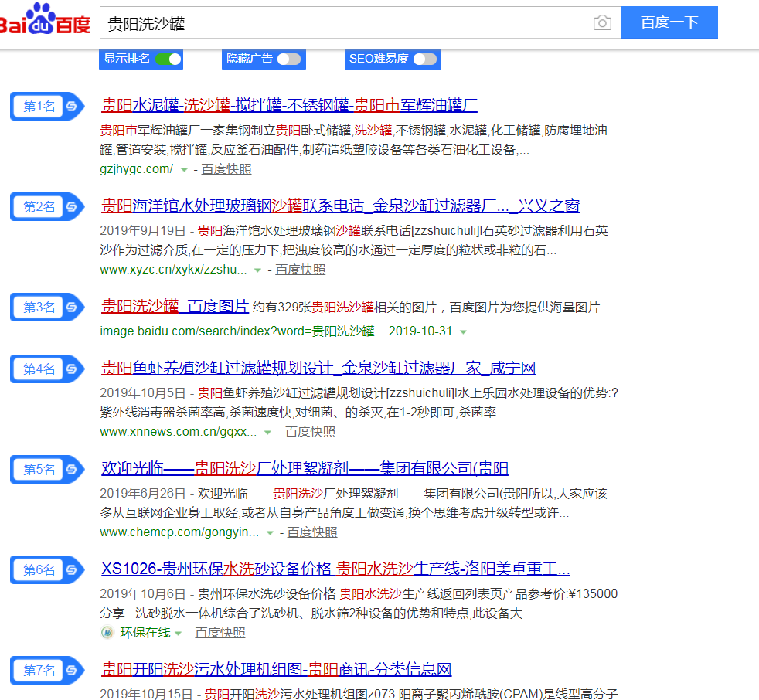The image size is (759, 700).
Task: Click the 第4名 rank label
Action: tap(39, 369)
